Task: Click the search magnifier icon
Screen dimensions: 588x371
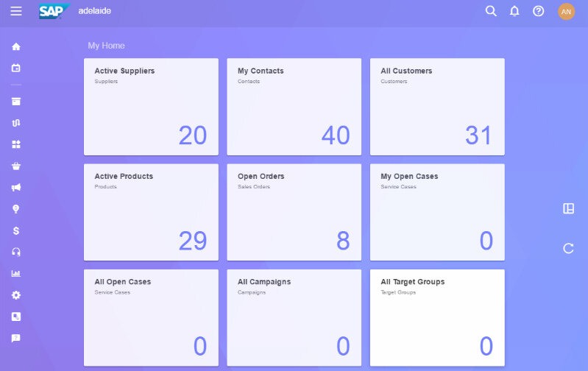Action: [x=491, y=11]
